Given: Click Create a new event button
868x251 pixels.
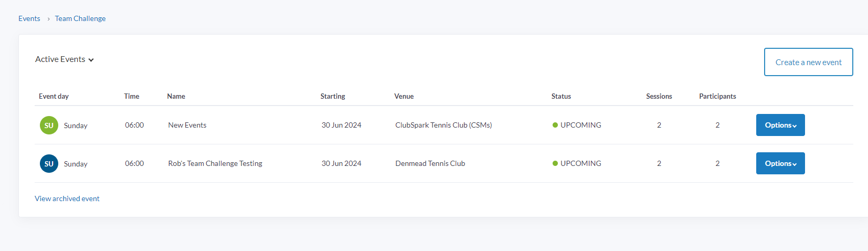Looking at the screenshot, I should tap(808, 62).
